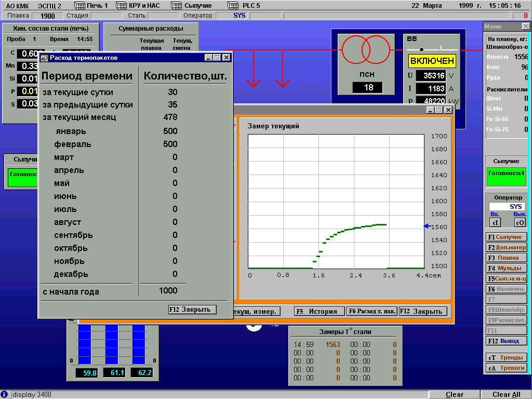Click the grid icon next to Сыпучие in top bar
This screenshot has width=532, height=399.
(177, 5)
